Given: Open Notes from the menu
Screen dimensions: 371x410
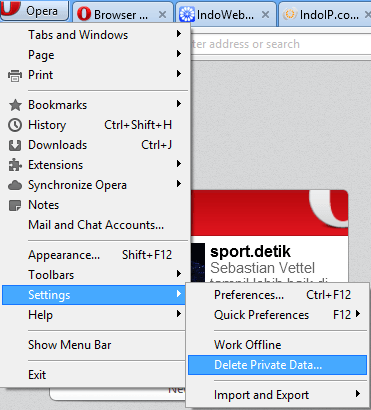Looking at the screenshot, I should coord(95,205).
